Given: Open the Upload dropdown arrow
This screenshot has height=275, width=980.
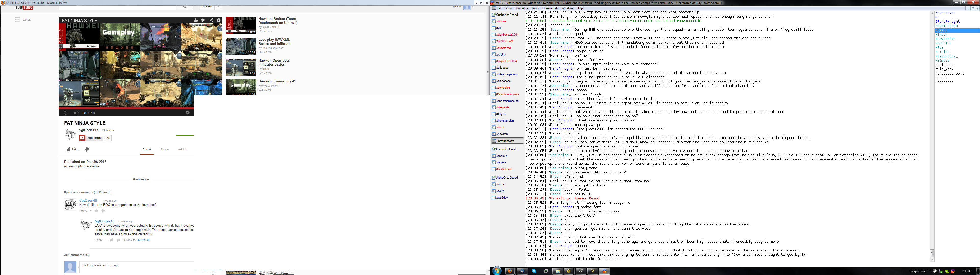Looking at the screenshot, I should (218, 7).
